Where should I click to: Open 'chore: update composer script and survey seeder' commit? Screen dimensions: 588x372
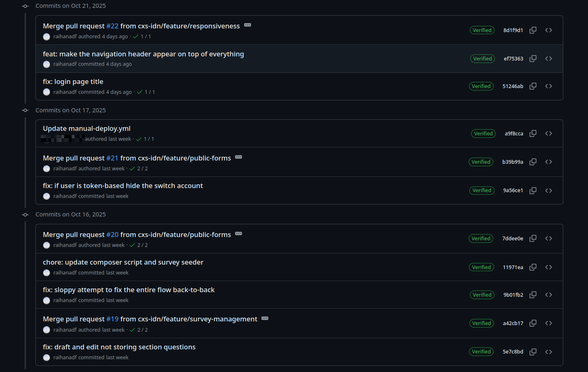coord(123,262)
